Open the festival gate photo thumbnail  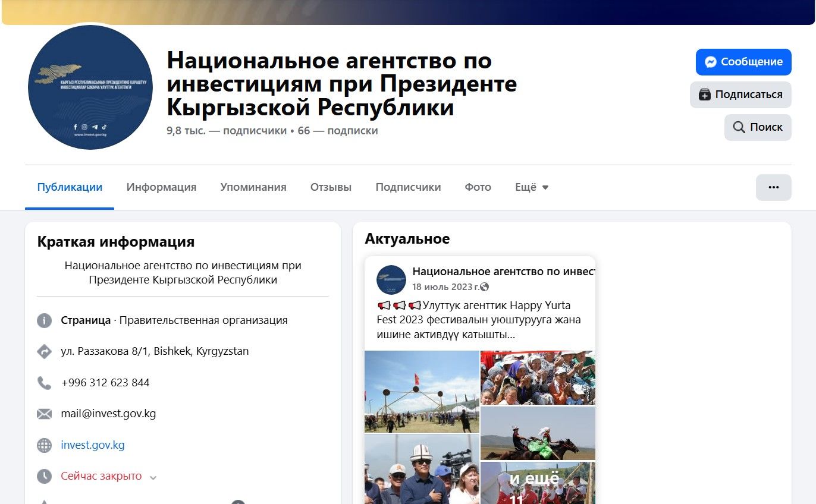tap(422, 391)
